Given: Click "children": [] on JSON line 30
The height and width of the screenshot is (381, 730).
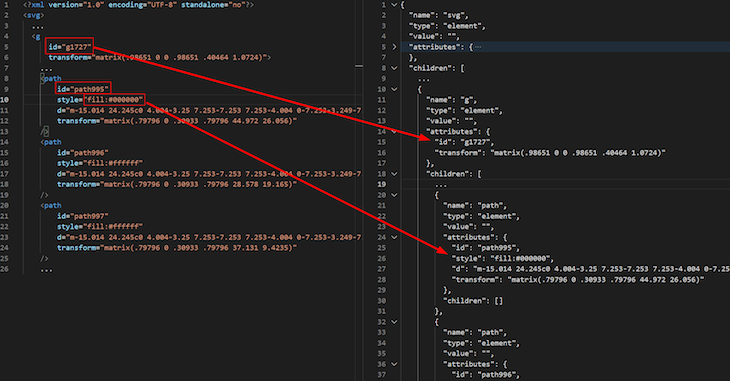Looking at the screenshot, I should (x=473, y=301).
